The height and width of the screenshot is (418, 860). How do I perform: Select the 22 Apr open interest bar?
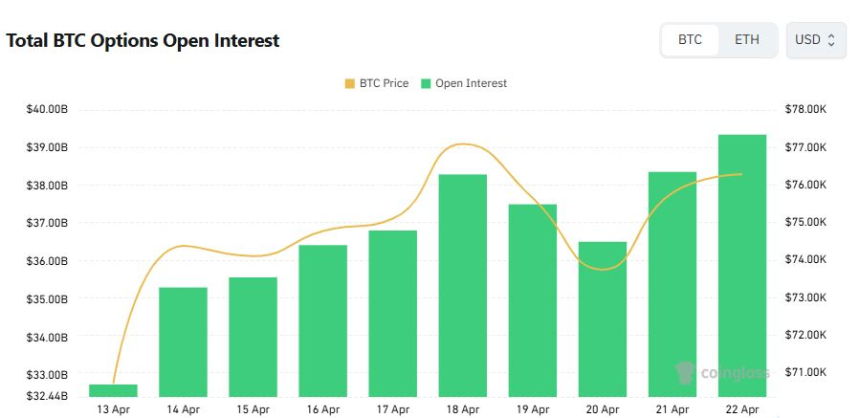click(x=742, y=265)
